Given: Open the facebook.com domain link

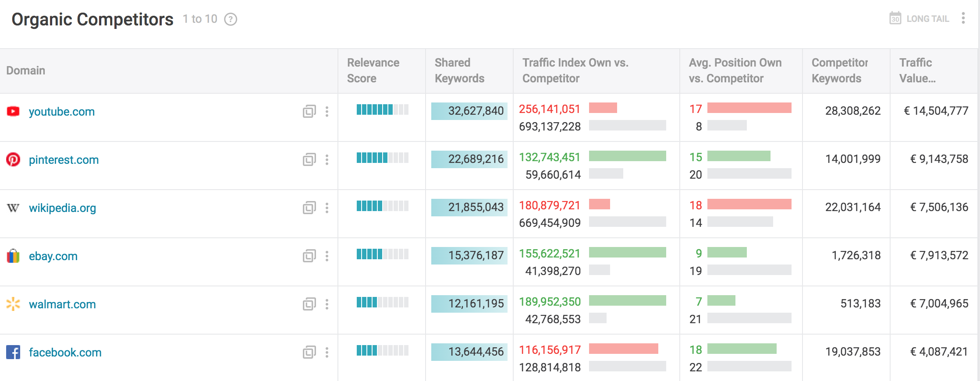Looking at the screenshot, I should pos(65,353).
